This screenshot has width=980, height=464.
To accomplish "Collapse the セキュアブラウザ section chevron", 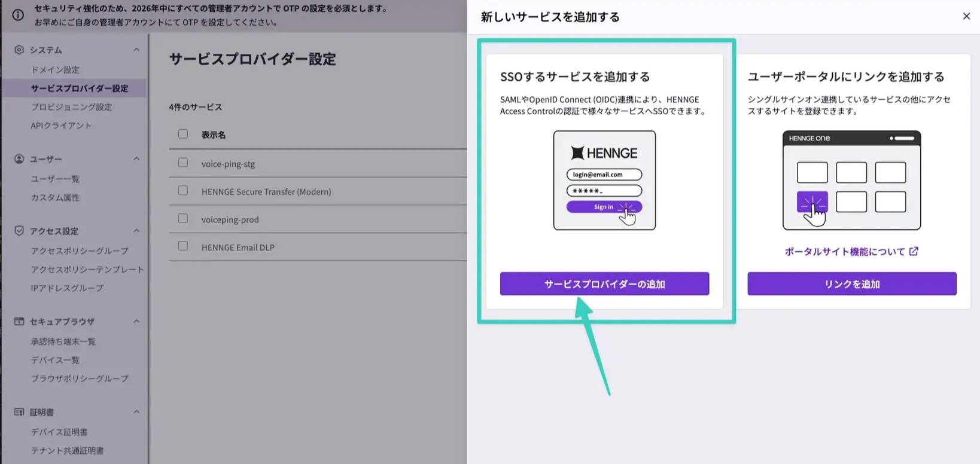I will [136, 322].
